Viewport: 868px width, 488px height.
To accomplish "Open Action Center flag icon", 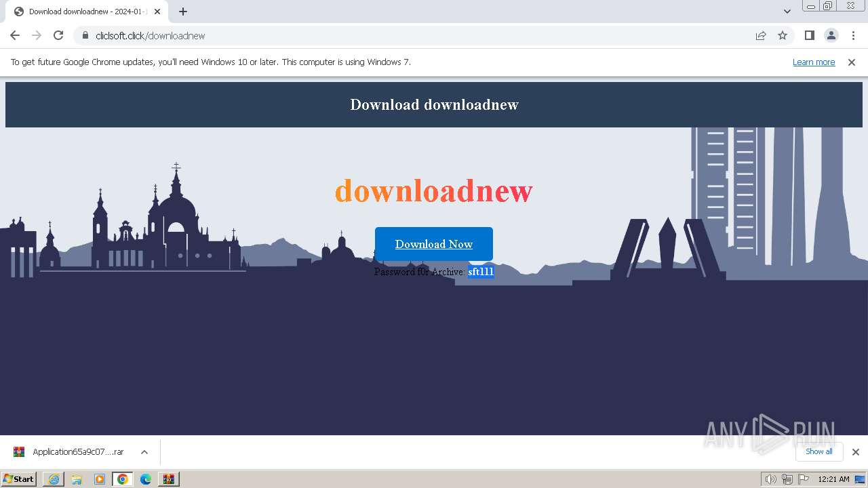I will point(804,479).
